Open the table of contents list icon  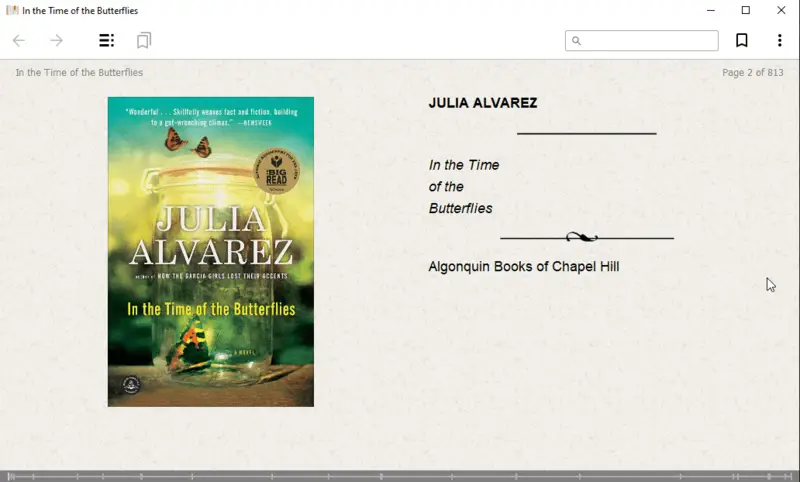click(x=106, y=41)
